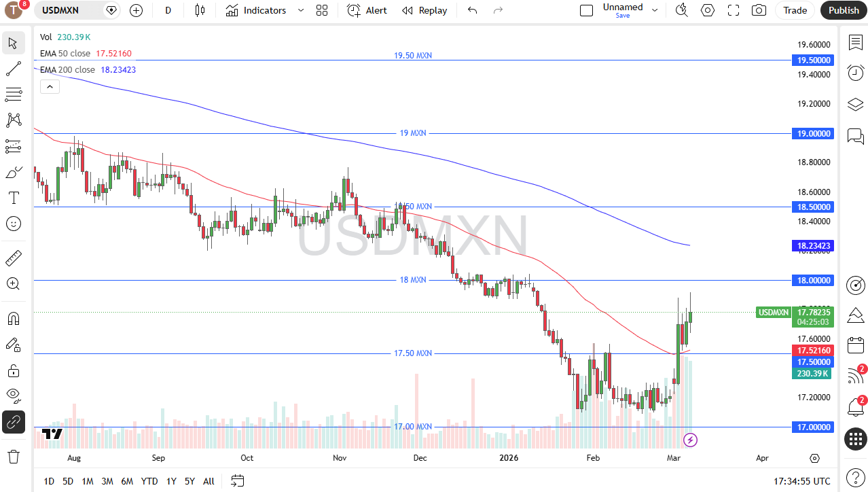Open the D timeframe interval selector

point(168,10)
